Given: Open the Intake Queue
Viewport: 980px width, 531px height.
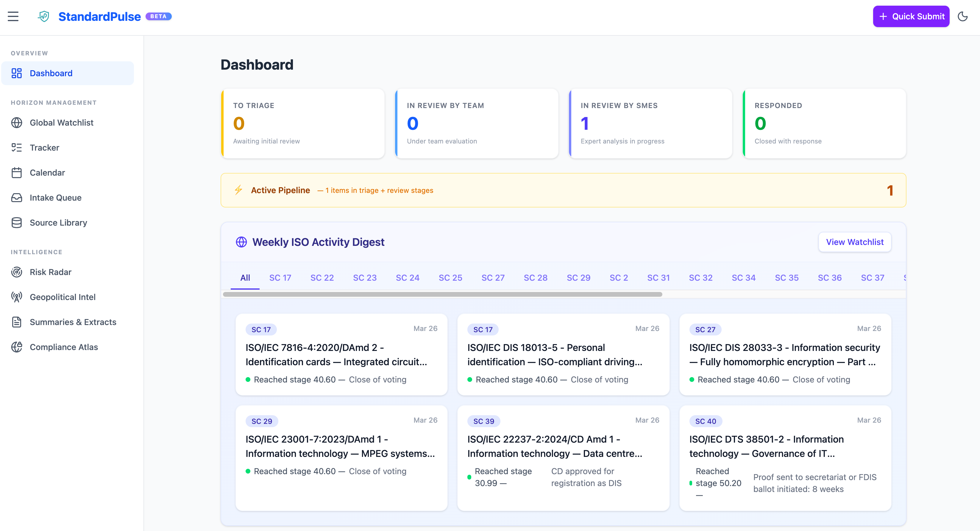Looking at the screenshot, I should coord(56,197).
